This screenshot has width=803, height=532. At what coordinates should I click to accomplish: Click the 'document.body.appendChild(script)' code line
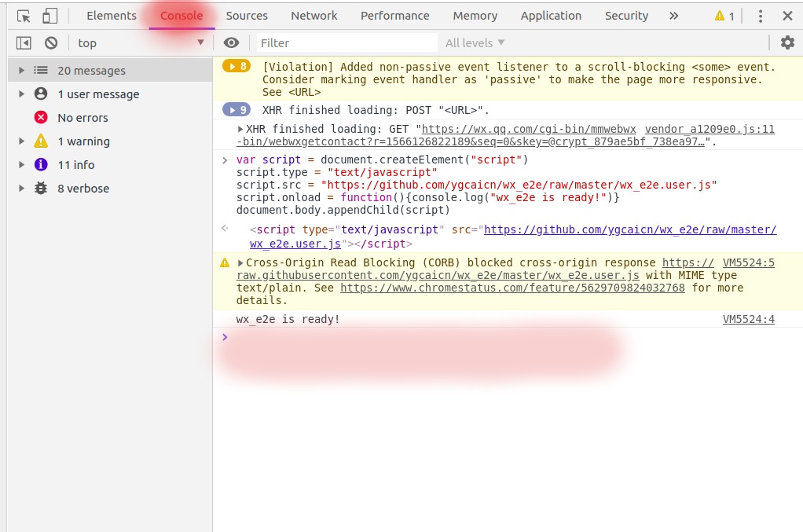pyautogui.click(x=343, y=210)
